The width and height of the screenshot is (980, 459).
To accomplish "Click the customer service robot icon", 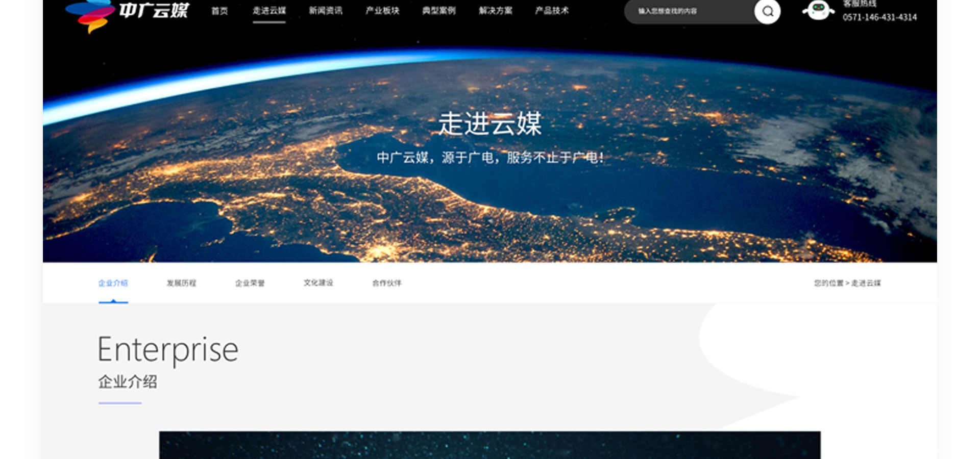I will tap(818, 10).
